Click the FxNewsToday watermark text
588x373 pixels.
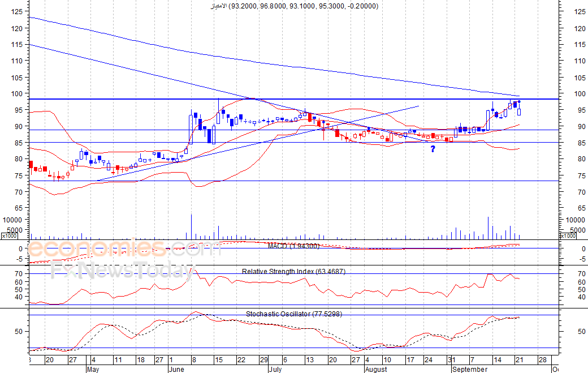[x=122, y=271]
